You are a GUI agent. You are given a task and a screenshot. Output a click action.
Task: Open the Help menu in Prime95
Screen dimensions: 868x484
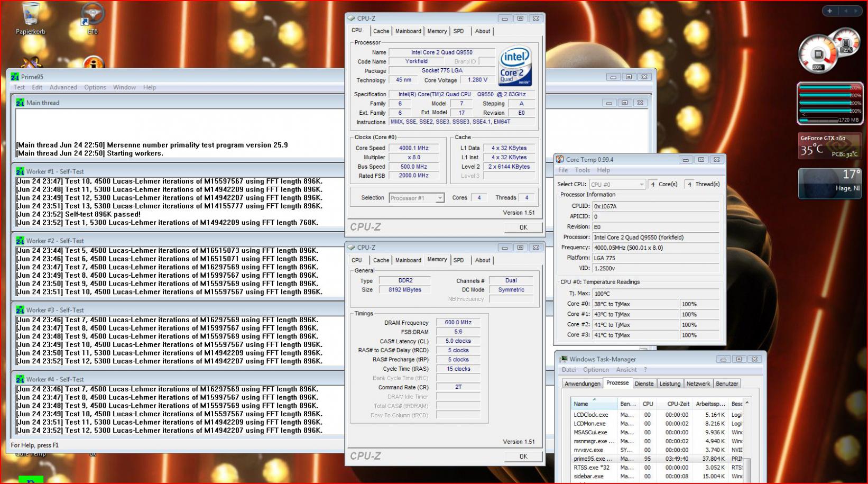click(x=150, y=87)
